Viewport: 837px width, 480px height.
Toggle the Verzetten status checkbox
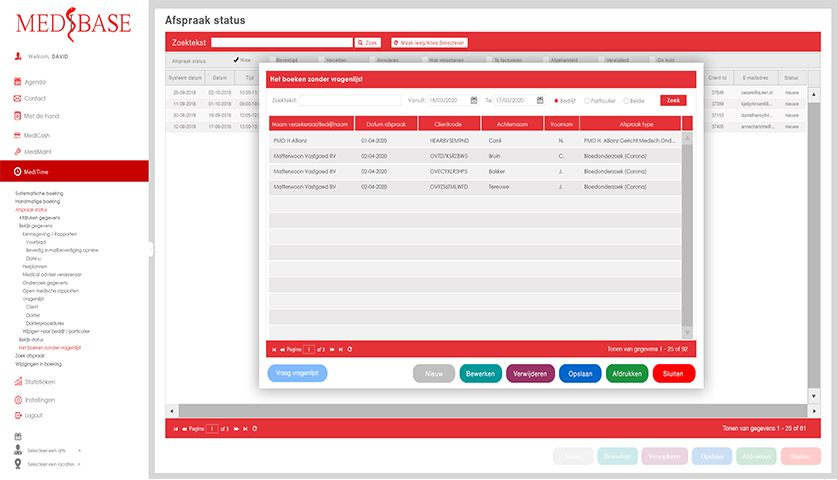[x=322, y=60]
